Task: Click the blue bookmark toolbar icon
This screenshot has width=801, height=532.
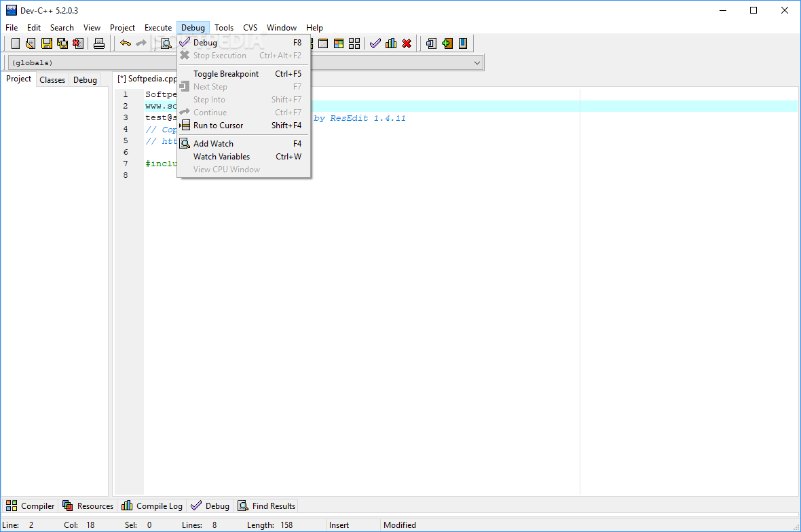Action: [463, 43]
